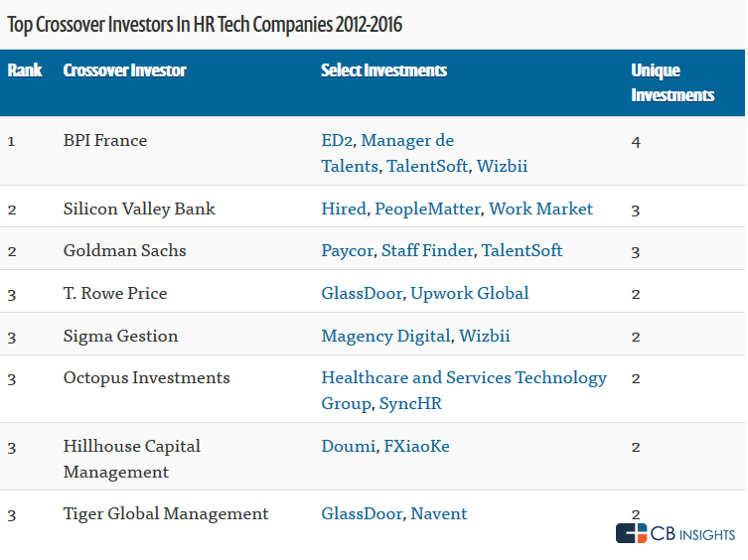Select the Crossover Investor column header

point(124,71)
